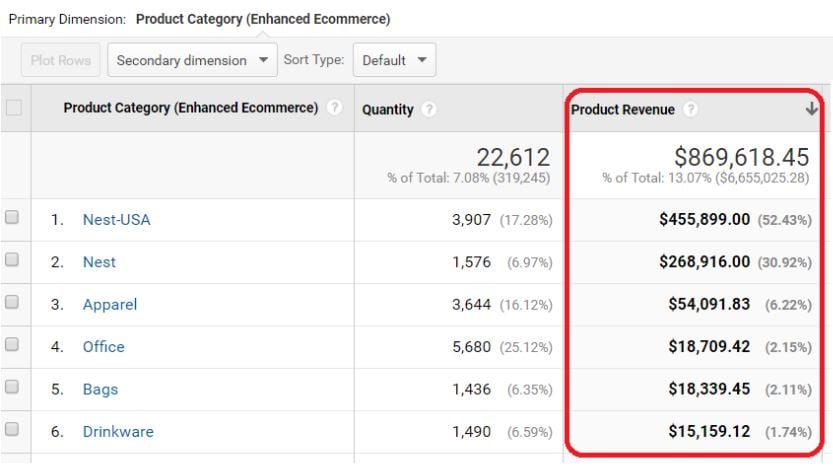Open help icon next to Product Revenue header
Screen dimensions: 833x471
tap(690, 109)
